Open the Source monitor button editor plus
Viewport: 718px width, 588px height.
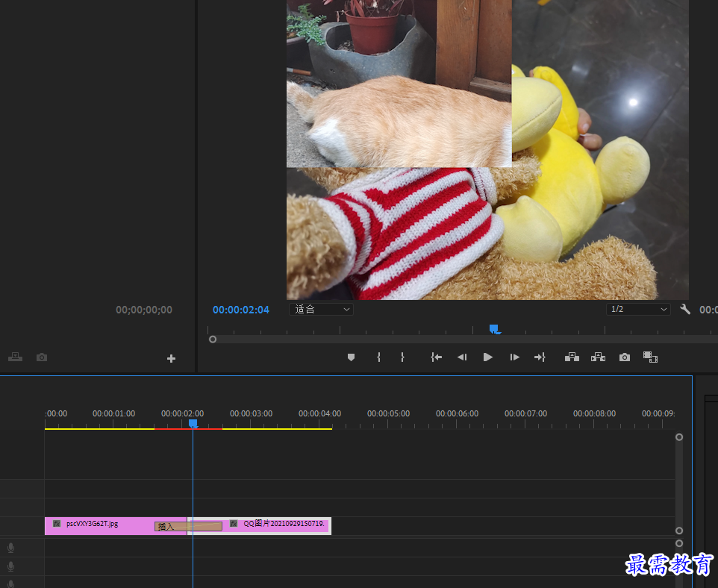click(171, 359)
